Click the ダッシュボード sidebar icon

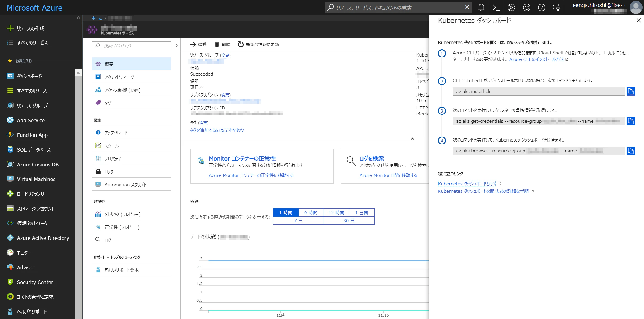[x=10, y=76]
